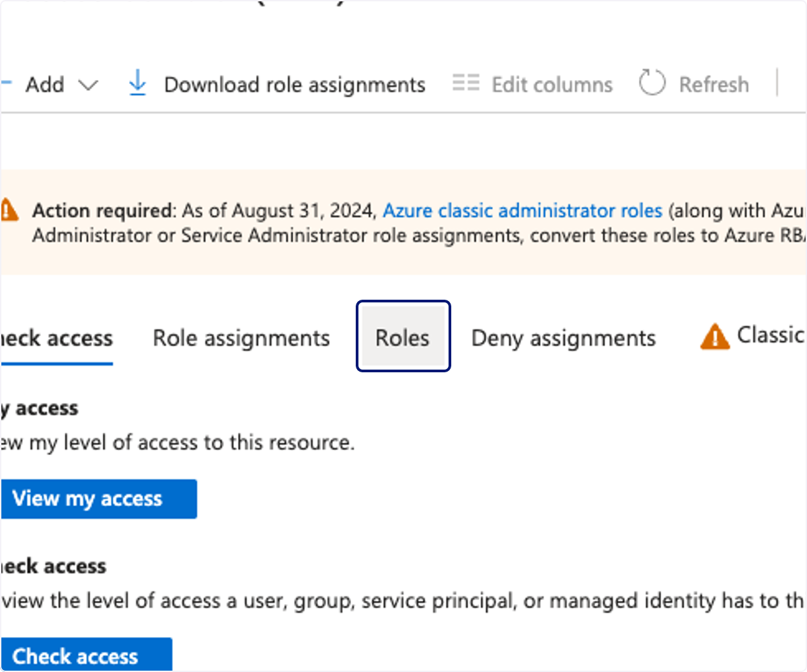
Task: Click the Refresh label in toolbar
Action: 714,85
